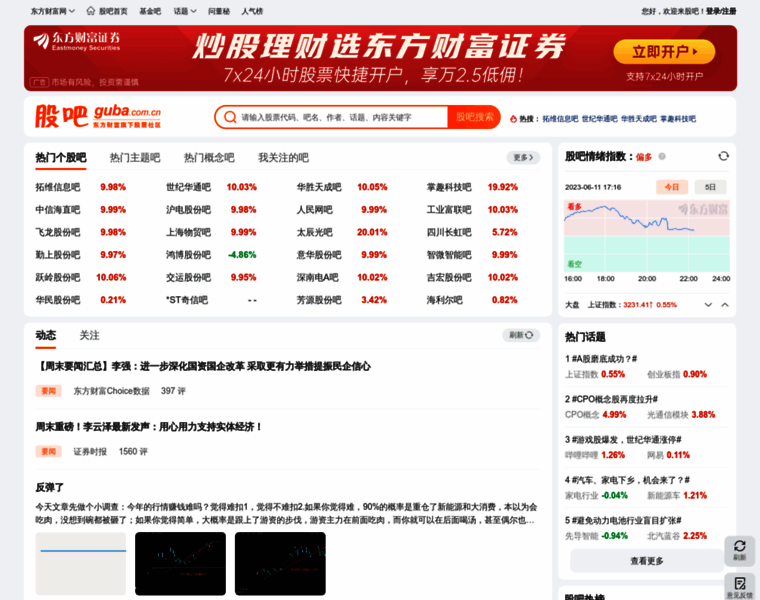This screenshot has width=760, height=600.
Task: Click the floating 意见反馈 side button
Action: [740, 586]
